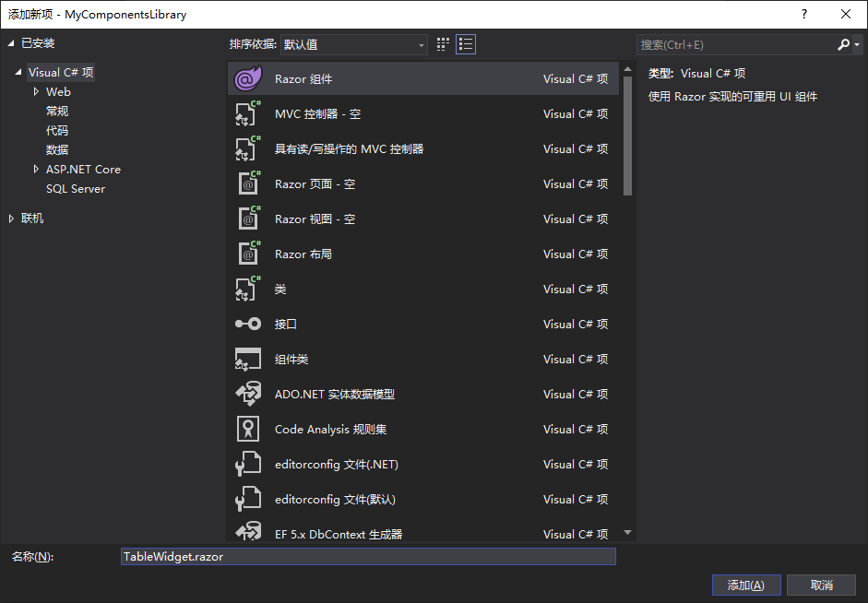Select the Razor 组件 template name
This screenshot has width=868, height=603.
click(303, 79)
